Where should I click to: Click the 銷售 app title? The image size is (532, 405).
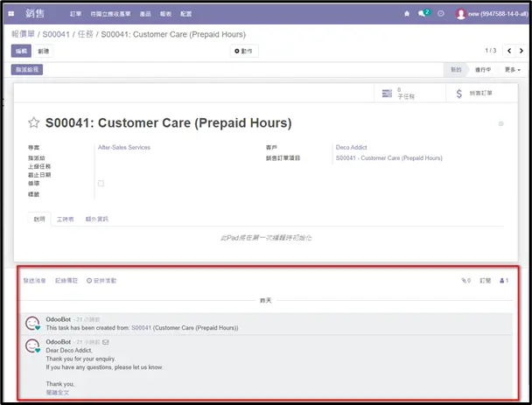pos(35,14)
